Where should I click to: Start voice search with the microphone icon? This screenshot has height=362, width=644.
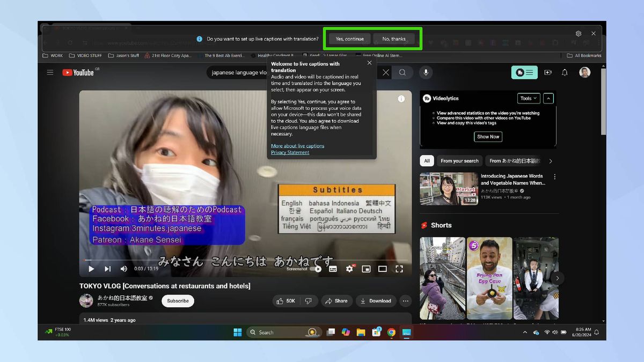(x=426, y=72)
